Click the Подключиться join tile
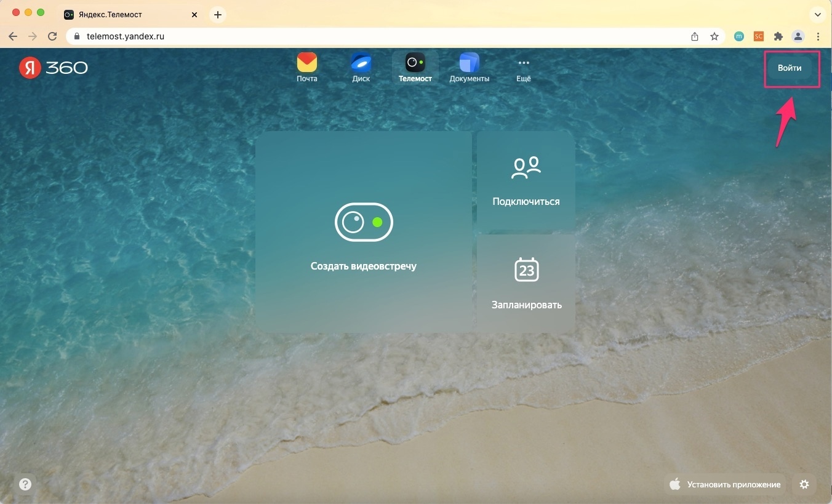832x504 pixels. click(x=526, y=181)
